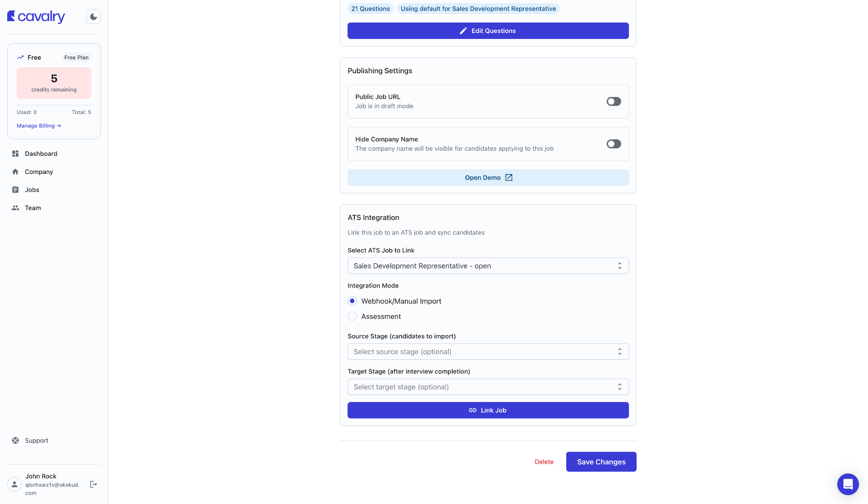Screen dimensions: 868x504
Task: Click the Save Changes button
Action: tap(601, 462)
